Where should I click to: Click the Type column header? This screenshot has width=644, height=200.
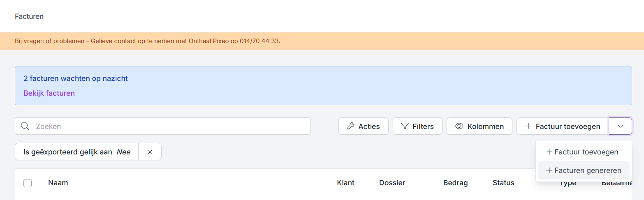[568, 184]
